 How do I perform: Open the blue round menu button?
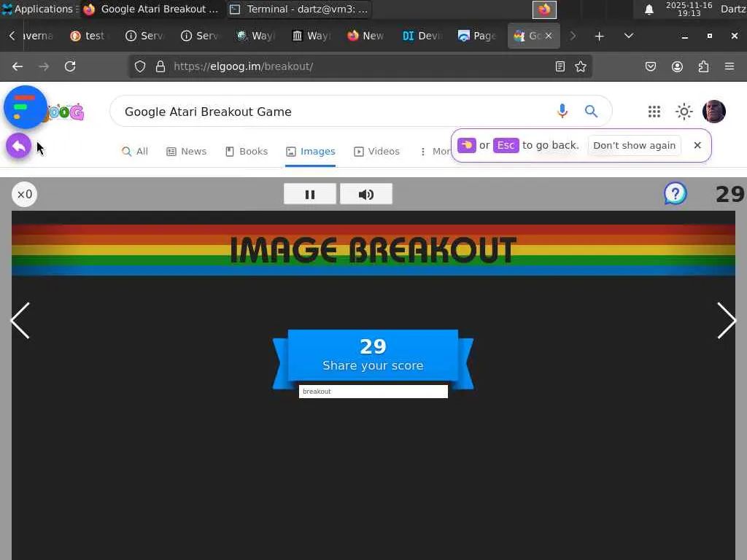[x=26, y=107]
